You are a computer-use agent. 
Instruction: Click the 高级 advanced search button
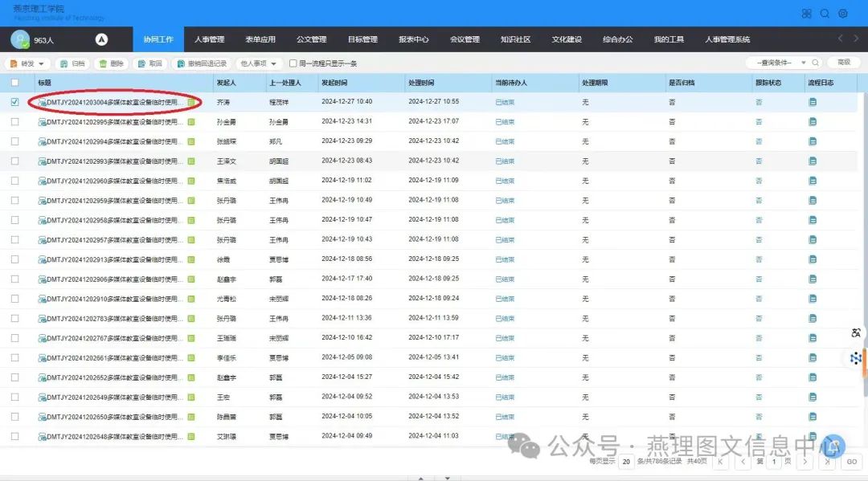[x=843, y=63]
